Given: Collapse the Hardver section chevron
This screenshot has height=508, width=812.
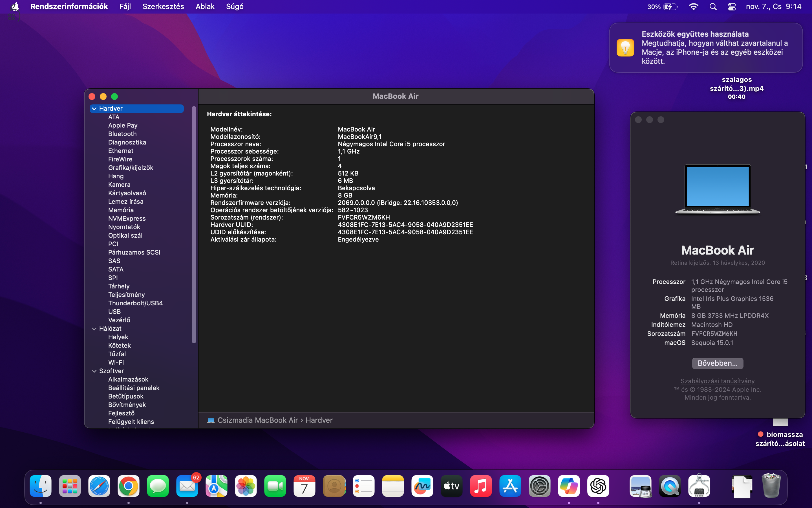Looking at the screenshot, I should 94,109.
